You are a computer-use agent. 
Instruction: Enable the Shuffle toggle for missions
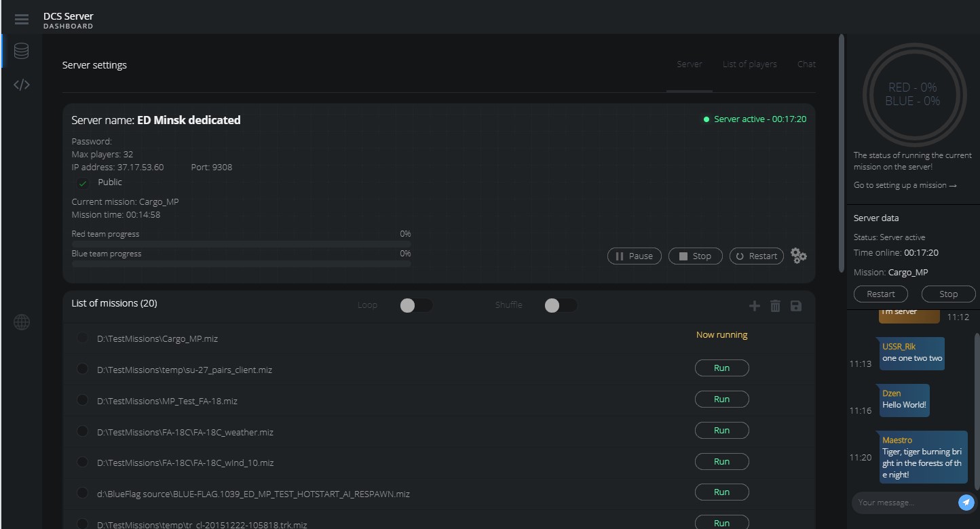coord(560,306)
